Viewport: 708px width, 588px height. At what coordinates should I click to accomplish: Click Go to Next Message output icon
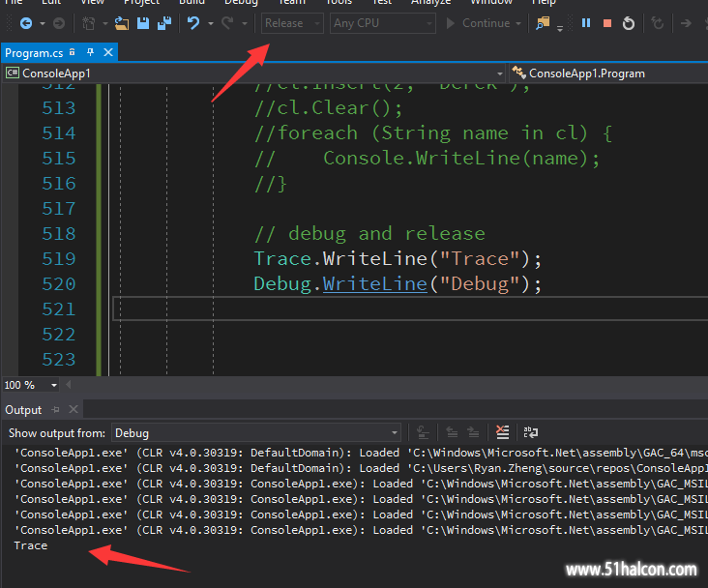coord(473,432)
